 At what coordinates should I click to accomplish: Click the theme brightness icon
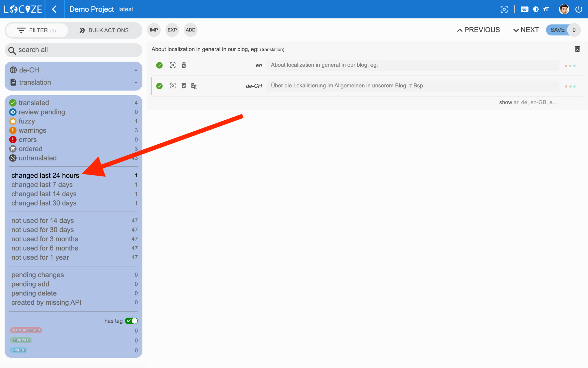[x=536, y=9]
